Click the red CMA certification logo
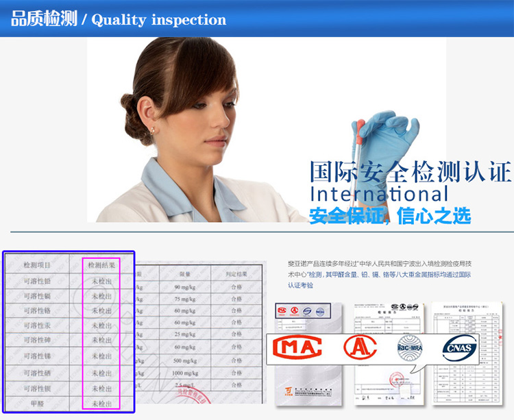The width and height of the screenshot is (514, 420). click(297, 347)
